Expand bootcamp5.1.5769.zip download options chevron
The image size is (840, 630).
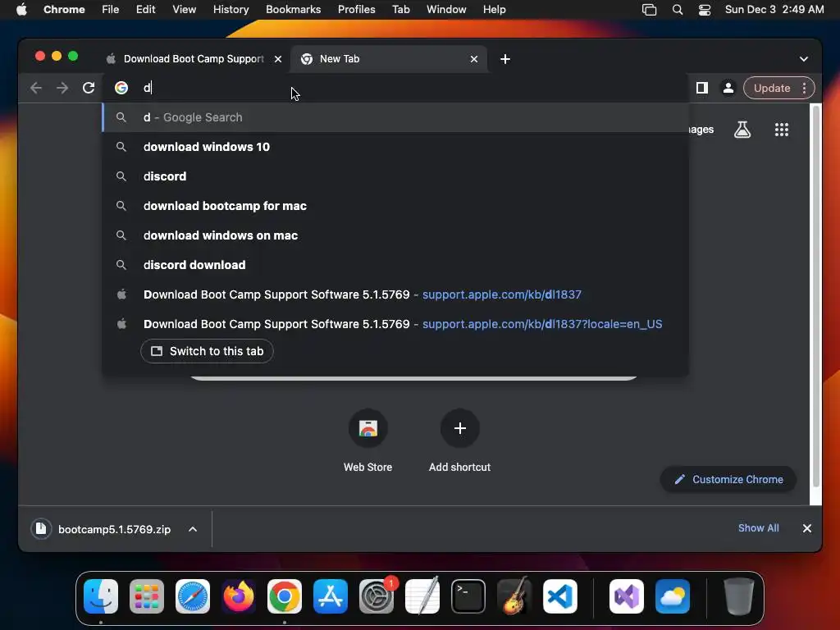[x=193, y=529]
